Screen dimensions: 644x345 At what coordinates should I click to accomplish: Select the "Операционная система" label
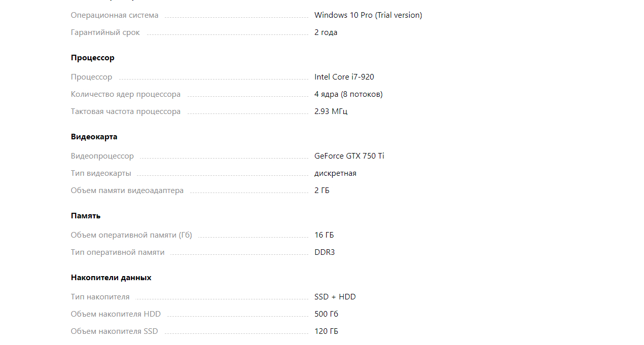[115, 15]
